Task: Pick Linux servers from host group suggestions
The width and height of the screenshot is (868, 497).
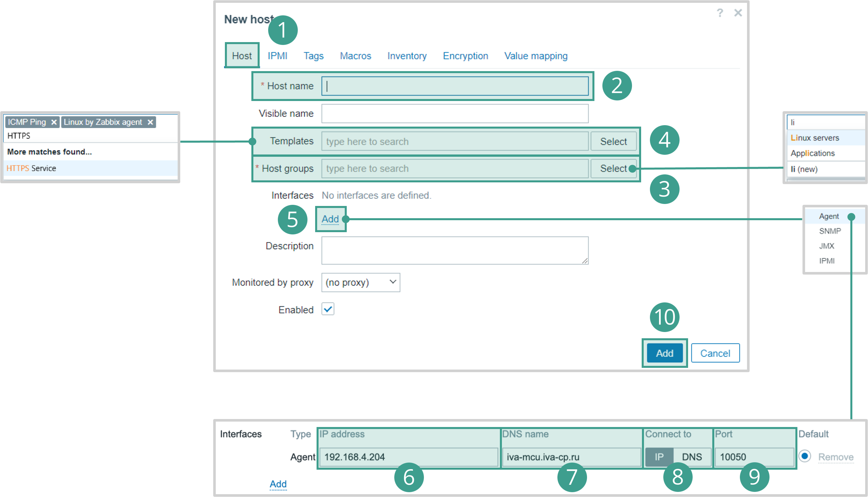Action: (815, 138)
